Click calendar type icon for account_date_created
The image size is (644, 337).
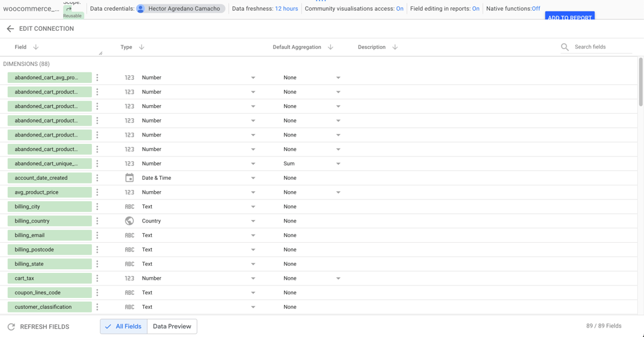pos(130,178)
